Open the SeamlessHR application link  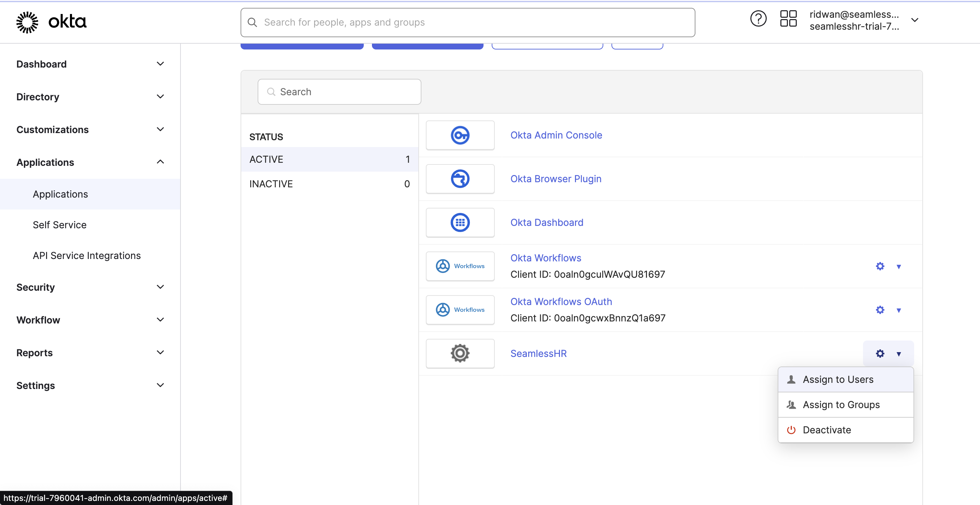538,353
